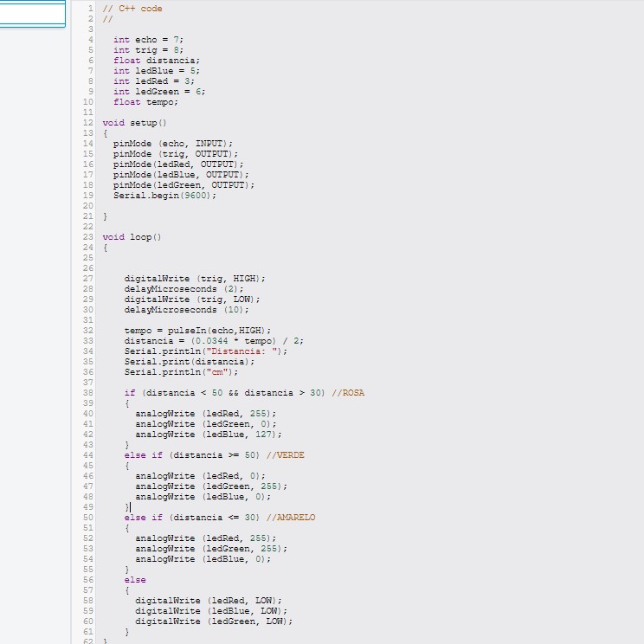
Task: Click the pulseIn(echo,HIGH) statement
Action: (197, 331)
